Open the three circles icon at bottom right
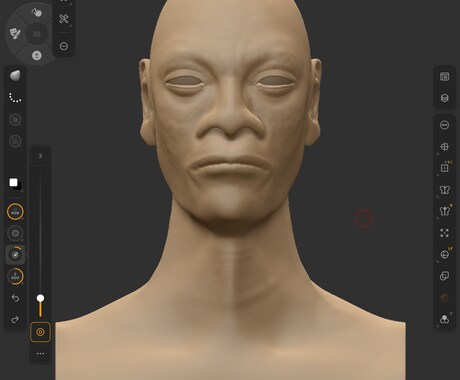This screenshot has height=380, width=460. pyautogui.click(x=444, y=319)
